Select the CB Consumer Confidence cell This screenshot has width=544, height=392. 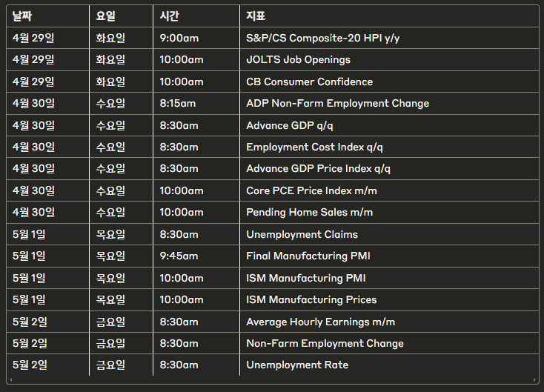point(309,82)
